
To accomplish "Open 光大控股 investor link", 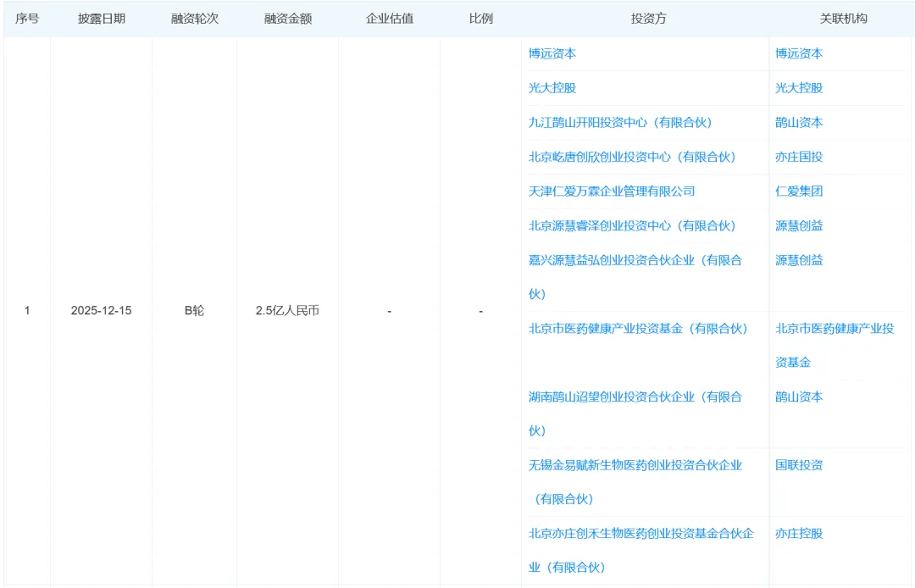I will [x=552, y=88].
